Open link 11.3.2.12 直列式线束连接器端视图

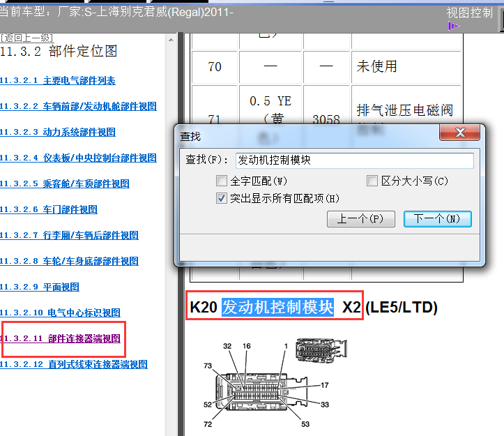click(x=74, y=364)
